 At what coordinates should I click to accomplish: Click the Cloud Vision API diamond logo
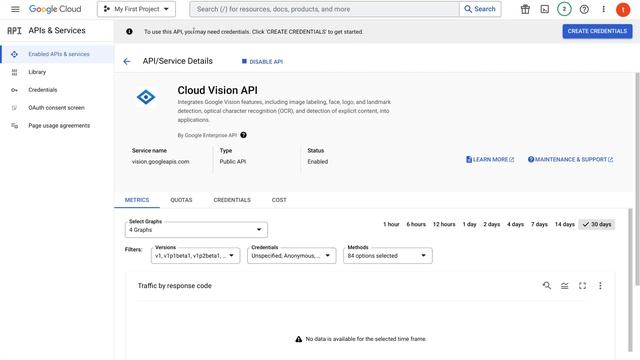146,97
